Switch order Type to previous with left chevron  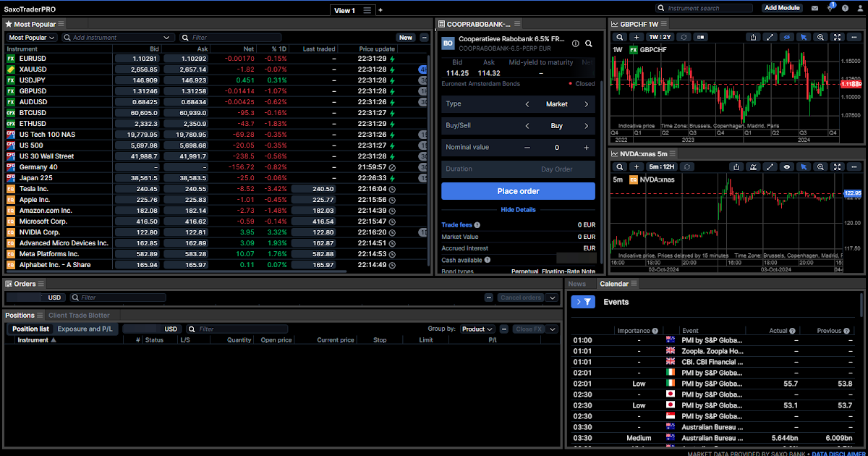click(x=527, y=104)
